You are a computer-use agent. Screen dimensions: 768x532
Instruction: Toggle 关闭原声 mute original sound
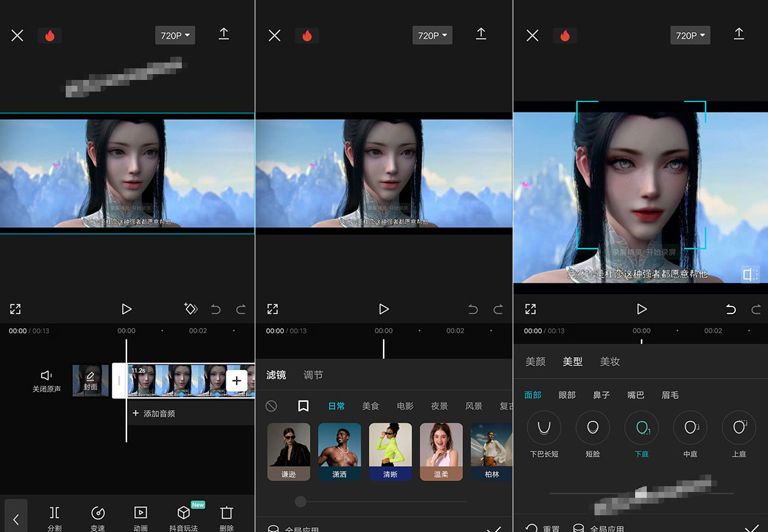(46, 381)
